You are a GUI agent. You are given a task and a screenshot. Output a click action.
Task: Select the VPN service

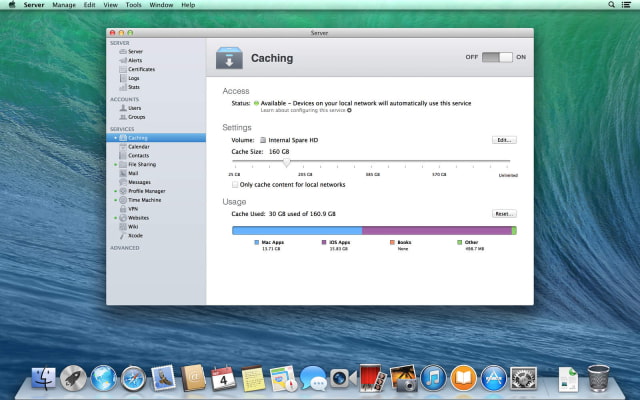133,208
